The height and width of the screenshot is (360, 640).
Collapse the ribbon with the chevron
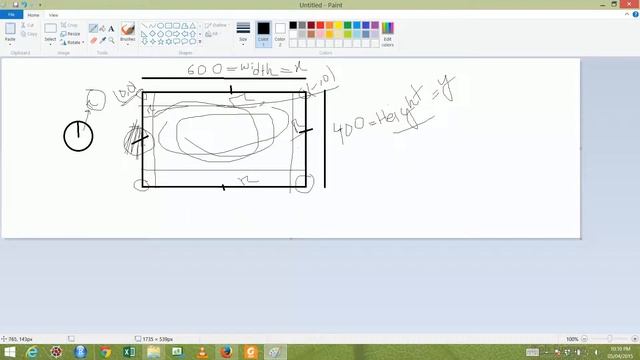[x=627, y=14]
